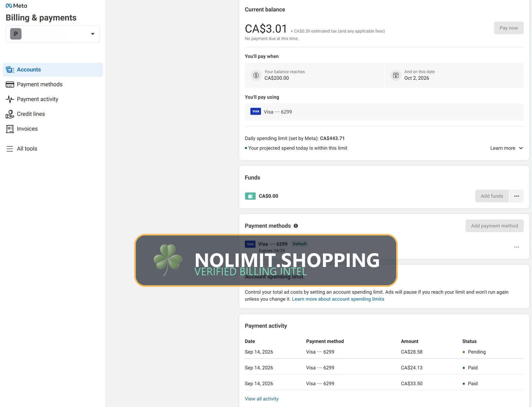Click the Billing & payments heading
532x407 pixels.
41,18
